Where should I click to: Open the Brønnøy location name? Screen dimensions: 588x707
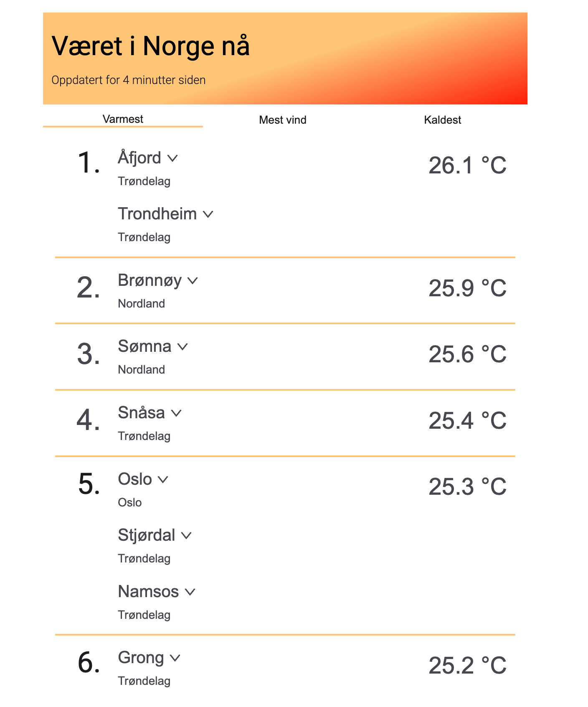coord(150,280)
